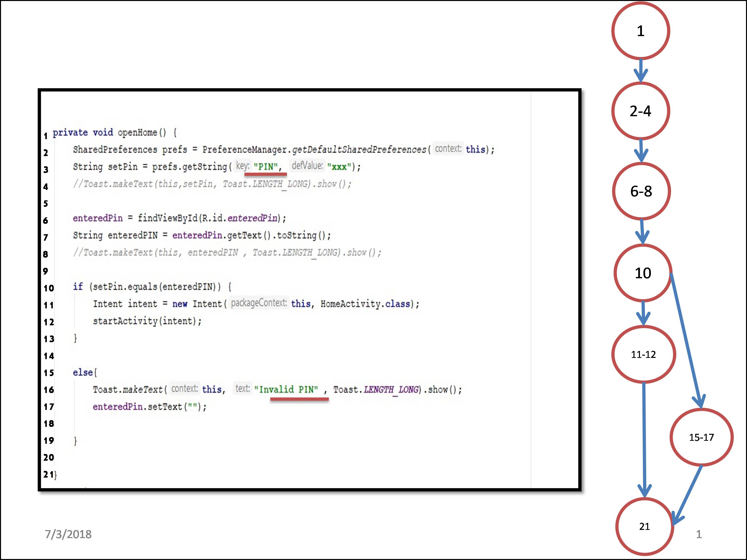
Task: Click line number 10 in gutter
Action: click(49, 288)
